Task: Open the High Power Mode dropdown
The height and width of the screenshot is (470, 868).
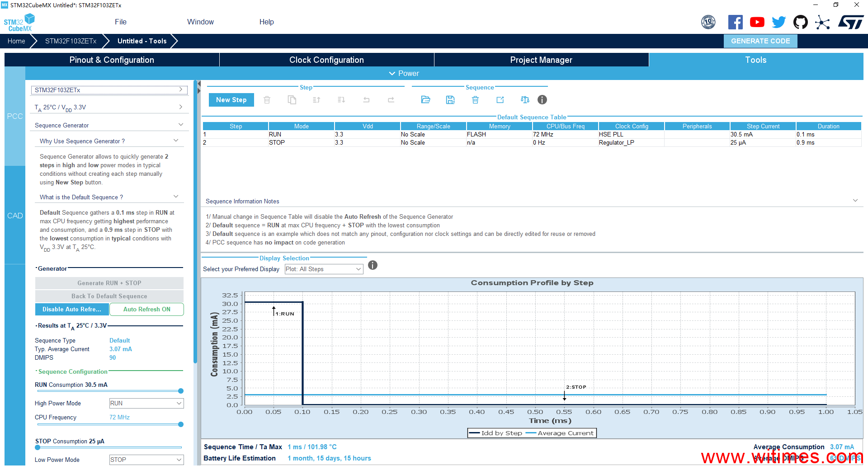Action: [146, 404]
